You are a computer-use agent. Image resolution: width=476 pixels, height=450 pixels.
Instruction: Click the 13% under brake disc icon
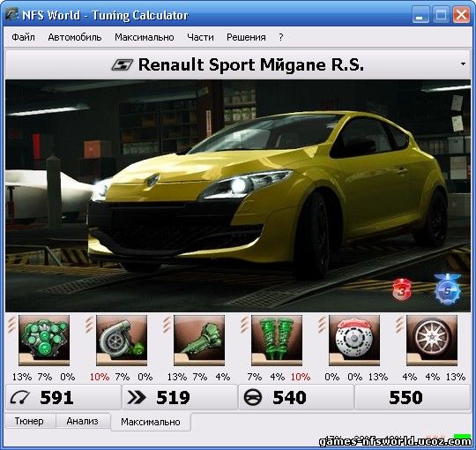coord(378,377)
